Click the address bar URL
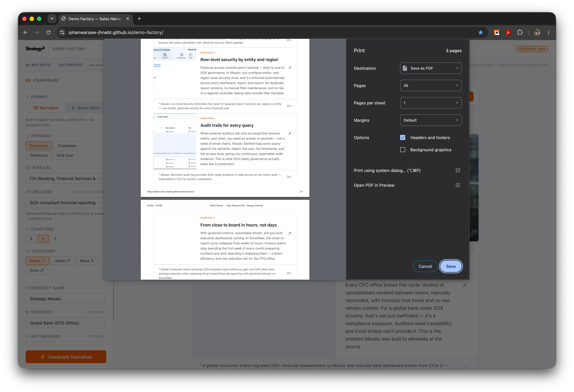574x392 pixels. pos(116,32)
